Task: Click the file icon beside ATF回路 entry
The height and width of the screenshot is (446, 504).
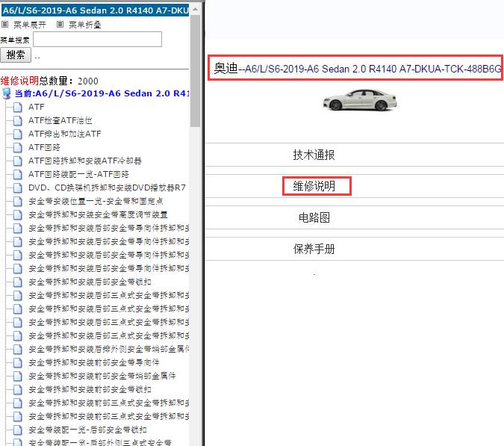Action: click(18, 148)
